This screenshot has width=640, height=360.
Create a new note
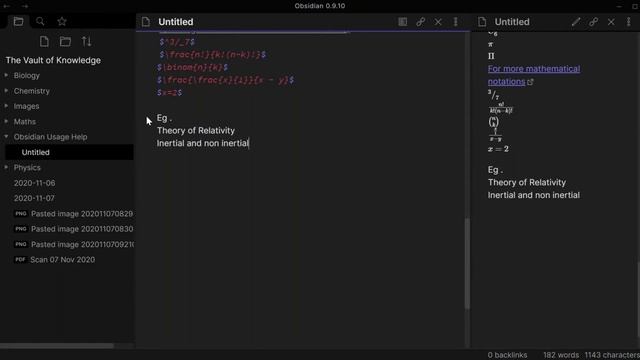point(44,41)
